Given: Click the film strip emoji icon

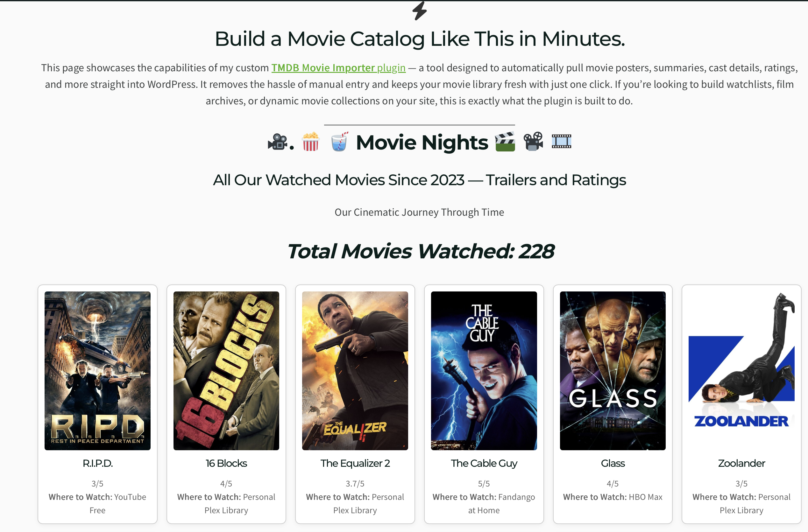Looking at the screenshot, I should 561,142.
